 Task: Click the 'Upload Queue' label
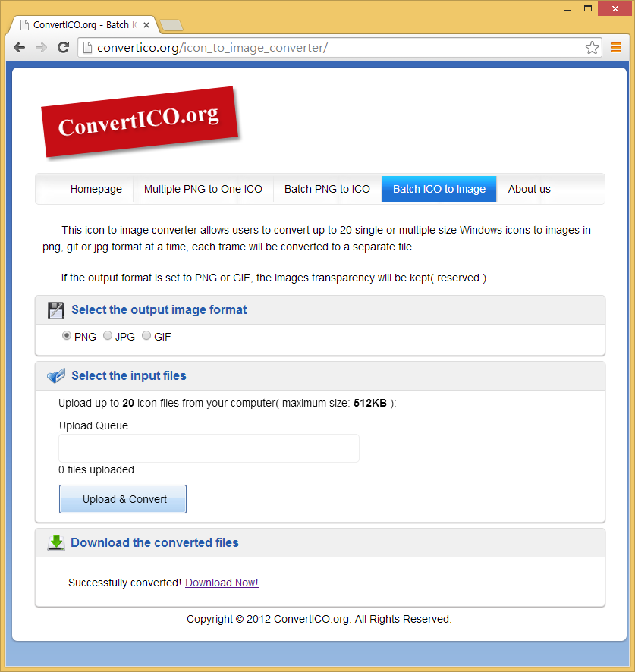[93, 425]
